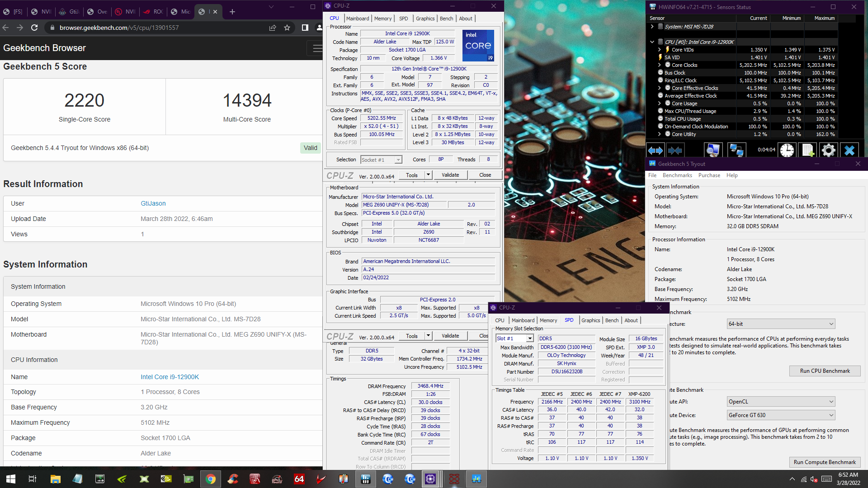Open CCleaner from taskbar
Image resolution: width=868 pixels, height=488 pixels.
click(x=233, y=479)
